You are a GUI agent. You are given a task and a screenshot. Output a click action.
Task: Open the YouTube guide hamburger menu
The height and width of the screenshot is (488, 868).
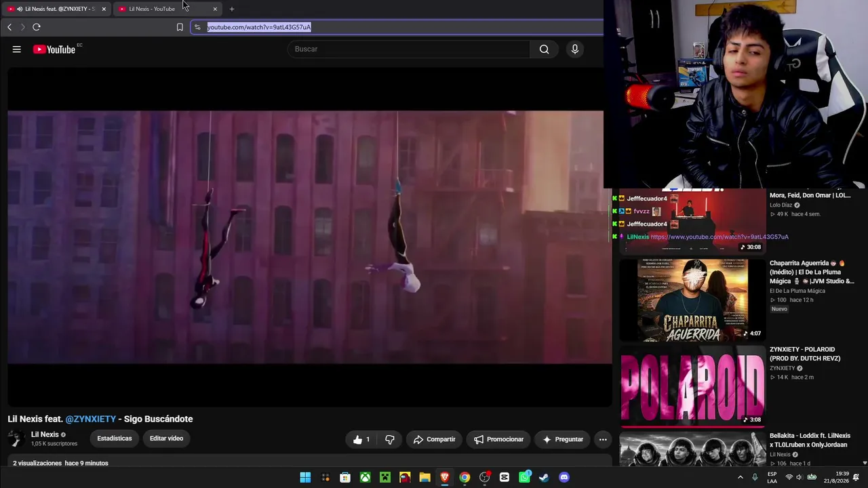point(17,49)
